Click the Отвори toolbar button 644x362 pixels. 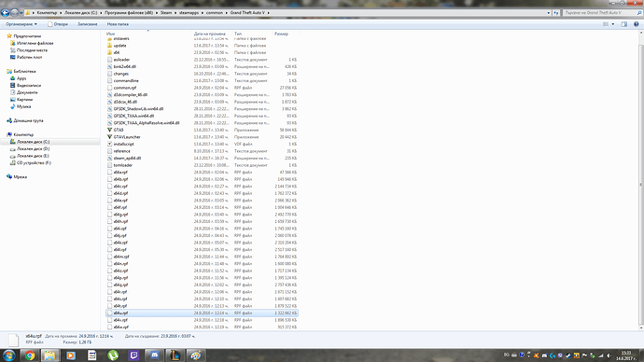point(58,24)
